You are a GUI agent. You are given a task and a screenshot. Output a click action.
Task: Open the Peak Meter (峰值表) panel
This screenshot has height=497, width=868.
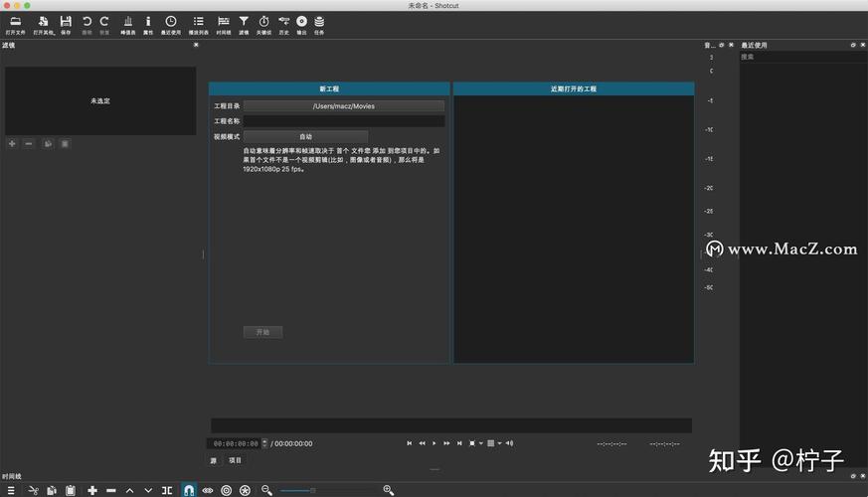pyautogui.click(x=128, y=25)
